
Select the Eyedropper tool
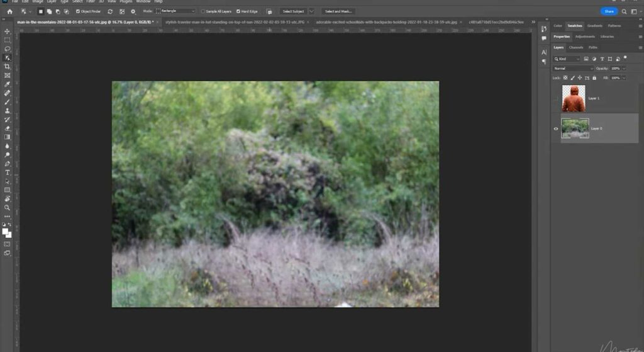pyautogui.click(x=7, y=84)
